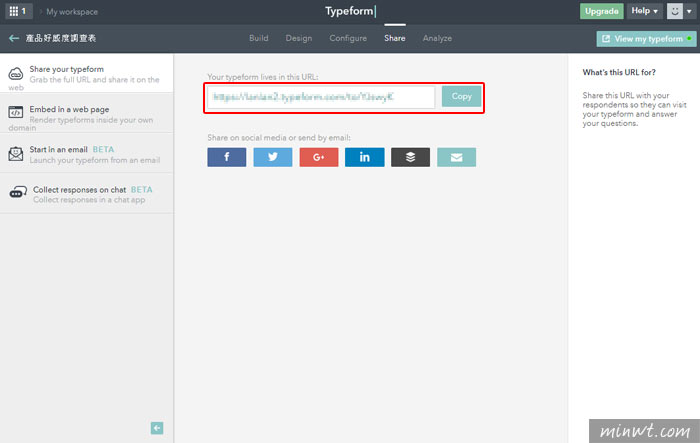Collapse the left sidebar panel

click(157, 428)
